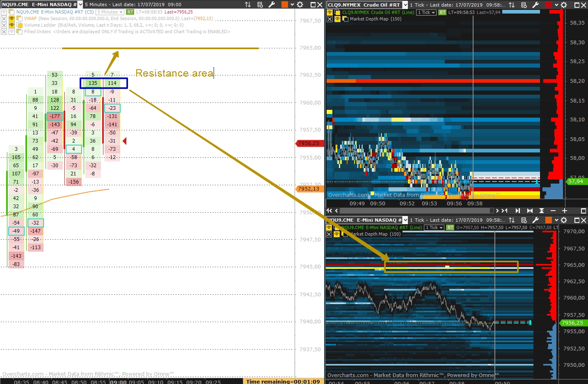
Task: Click properties icon next to NQU9.CME (CS) label
Action: click(11, 12)
